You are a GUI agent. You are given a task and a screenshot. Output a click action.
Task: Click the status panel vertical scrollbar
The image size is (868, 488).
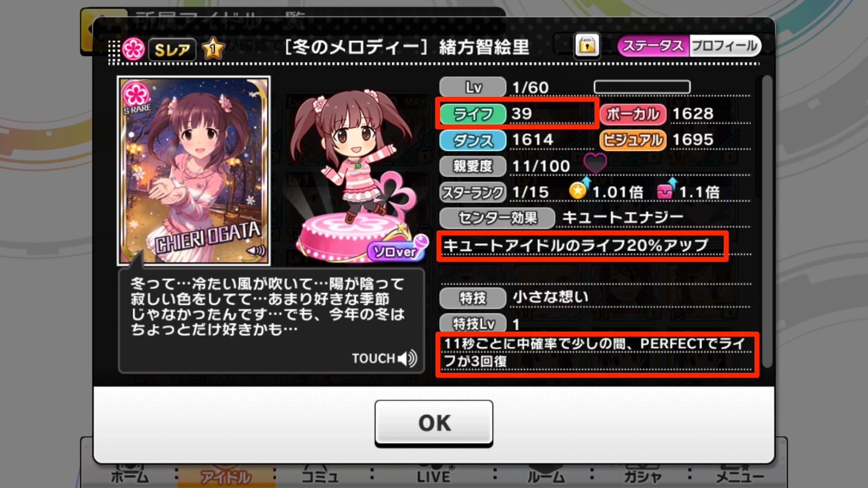(767, 221)
